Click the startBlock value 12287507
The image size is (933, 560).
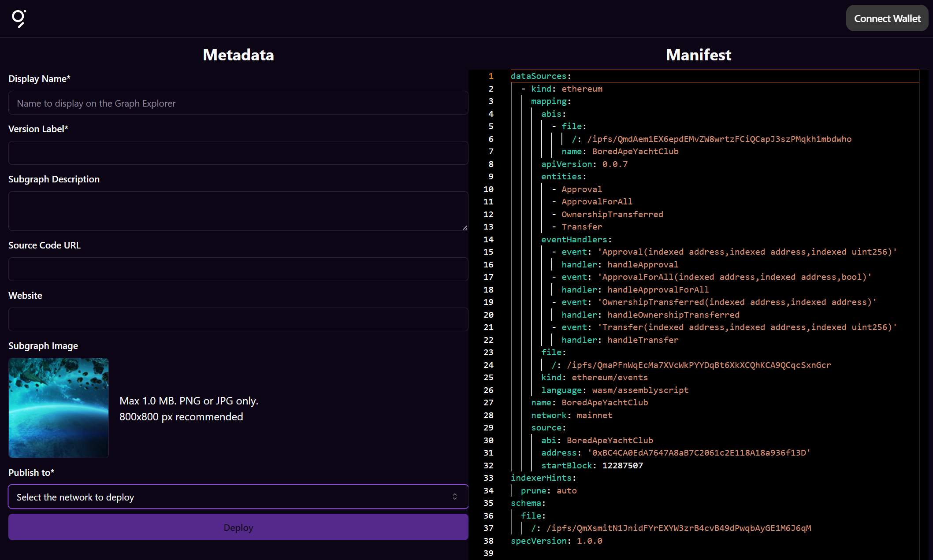[622, 466]
